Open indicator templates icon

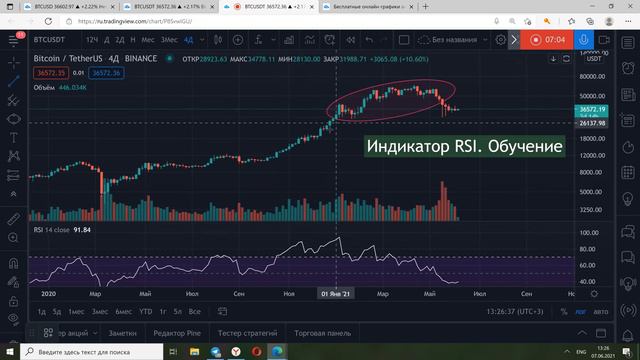tap(310, 40)
